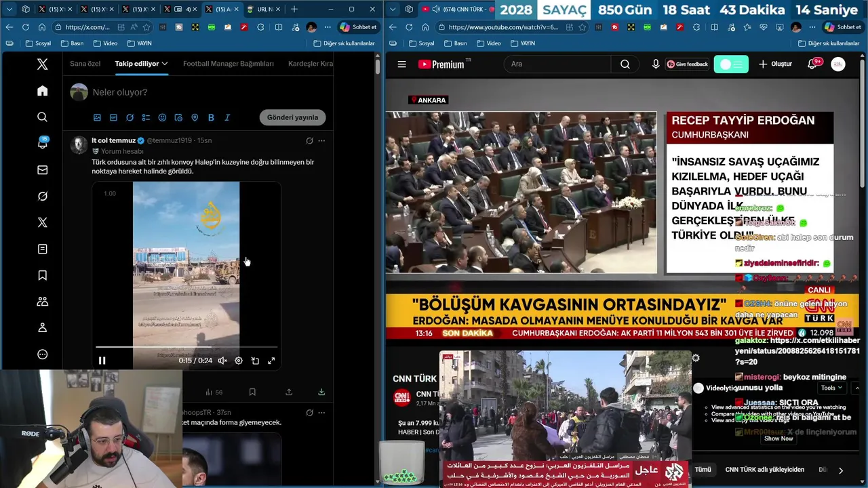868x488 pixels.
Task: Select the Tümü filter chip
Action: (703, 470)
